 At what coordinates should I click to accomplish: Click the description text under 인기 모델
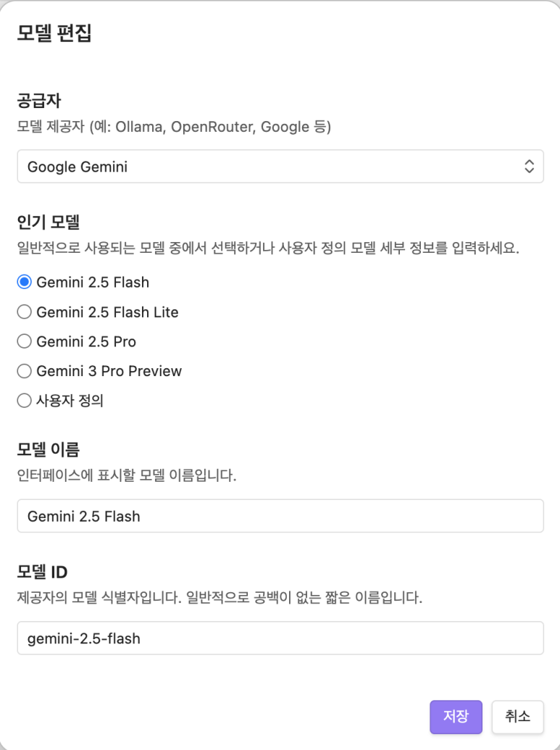pos(268,248)
